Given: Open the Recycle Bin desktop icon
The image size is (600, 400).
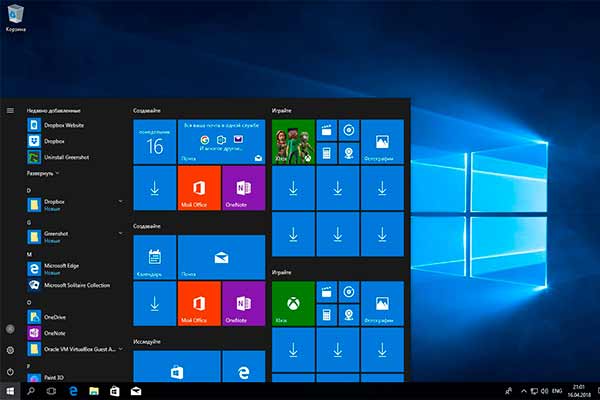Looking at the screenshot, I should (16, 16).
